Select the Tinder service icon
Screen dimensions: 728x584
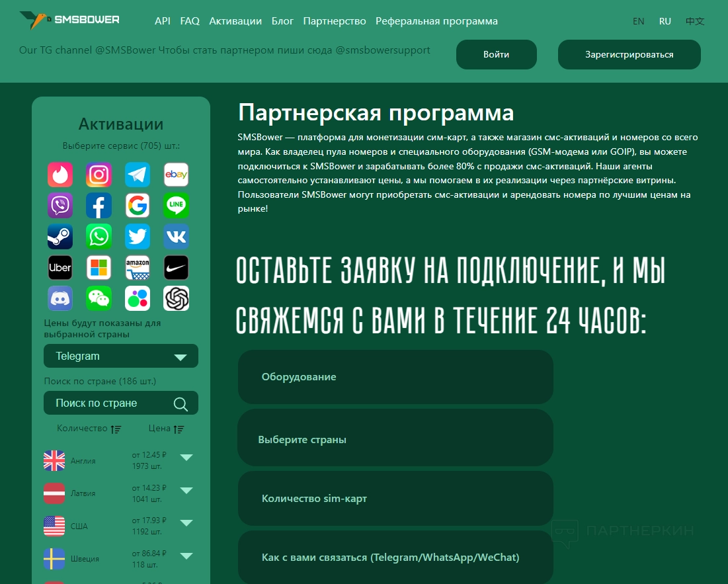point(60,175)
